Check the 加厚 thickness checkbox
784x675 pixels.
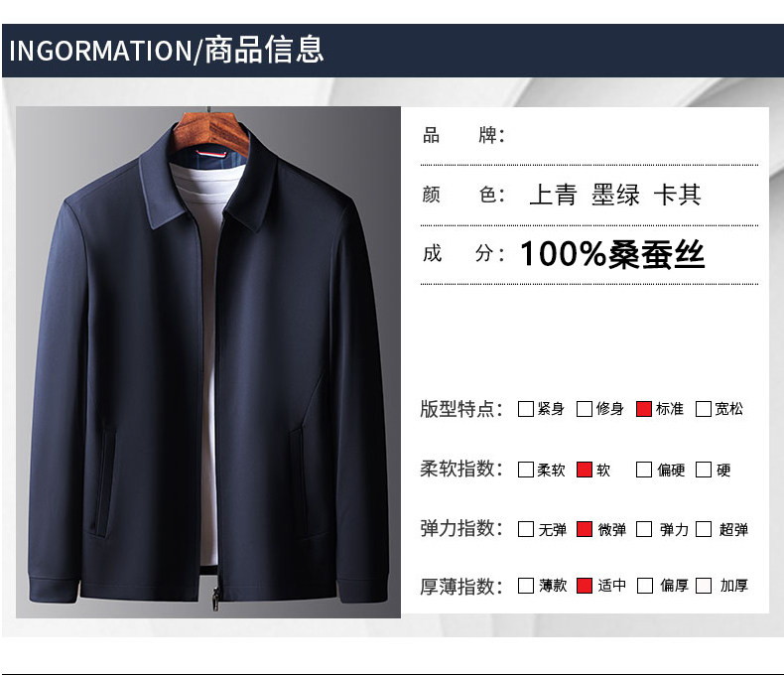point(703,586)
